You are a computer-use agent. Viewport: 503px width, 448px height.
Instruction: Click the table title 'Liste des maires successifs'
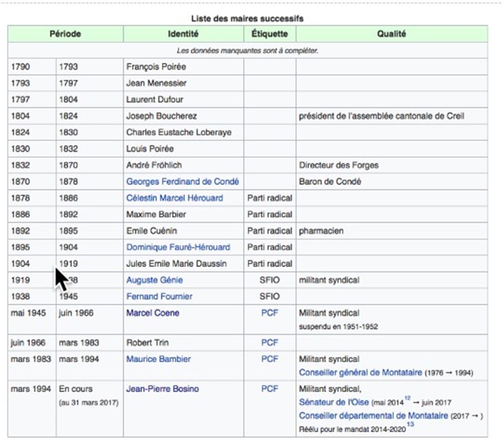247,19
